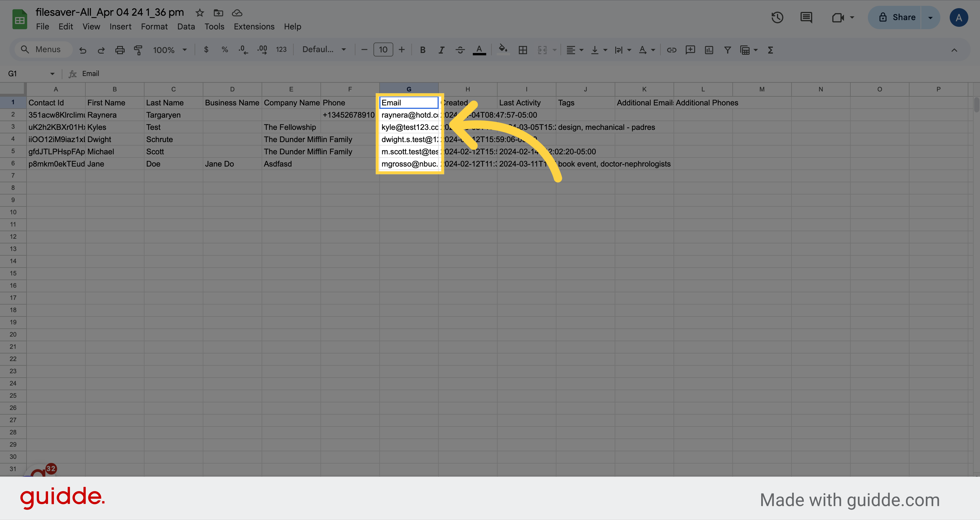Image resolution: width=980 pixels, height=520 pixels.
Task: Open the Data menu
Action: [186, 26]
